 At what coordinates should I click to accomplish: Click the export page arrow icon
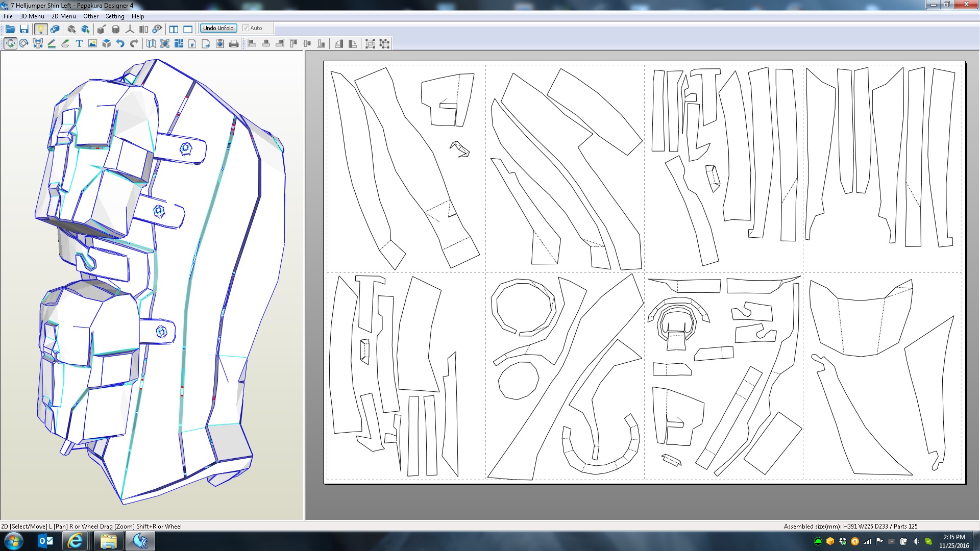(x=206, y=44)
